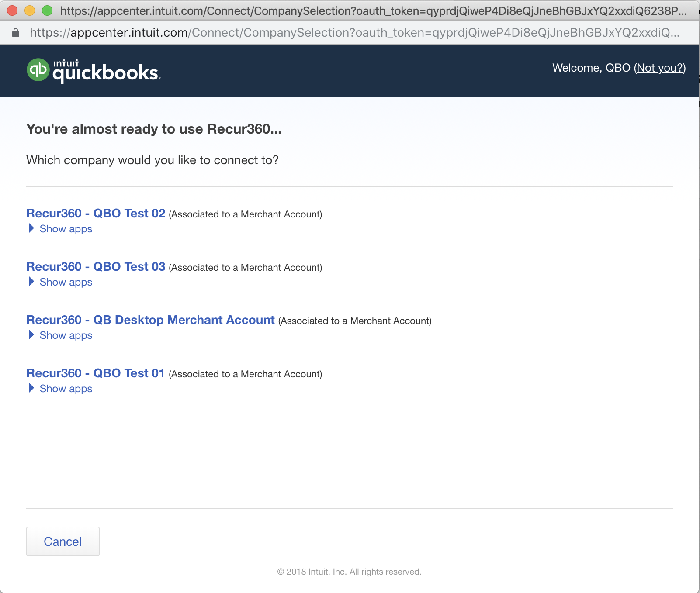Image resolution: width=700 pixels, height=593 pixels.
Task: Click '(Associated to a Merchant Account)' beside QB Desktop
Action: [355, 321]
